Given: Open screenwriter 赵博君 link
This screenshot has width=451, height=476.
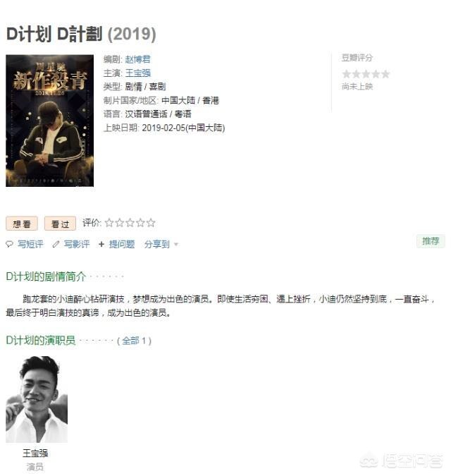Looking at the screenshot, I should coord(137,59).
